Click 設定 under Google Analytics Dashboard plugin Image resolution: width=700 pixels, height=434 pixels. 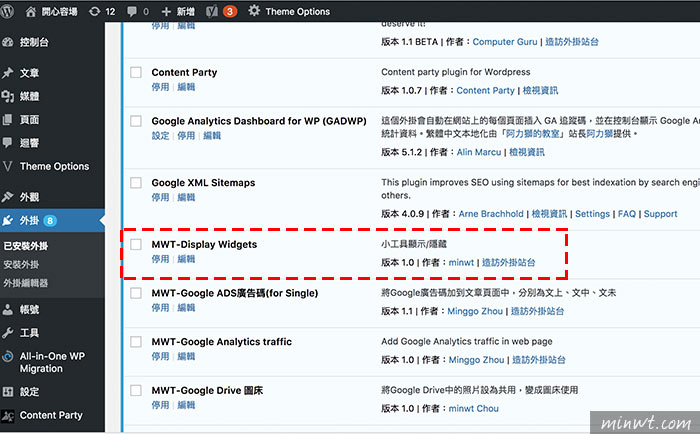tap(160, 136)
